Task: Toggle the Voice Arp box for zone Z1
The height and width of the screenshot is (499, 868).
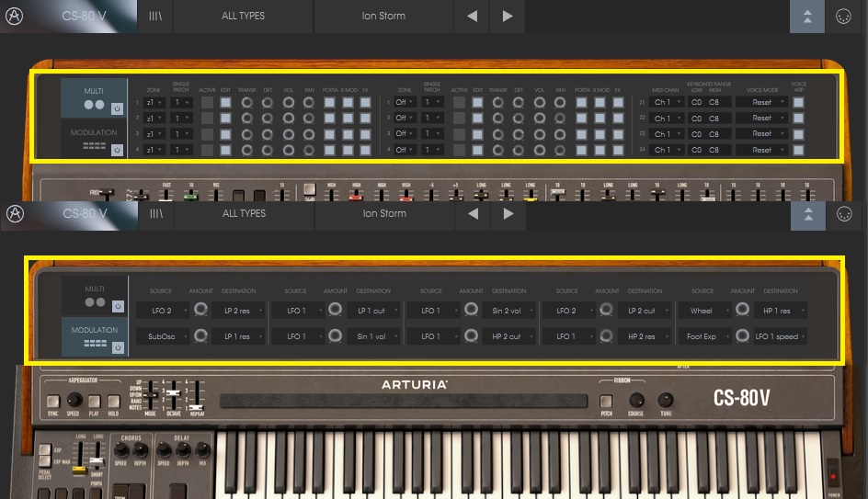Action: 798,102
